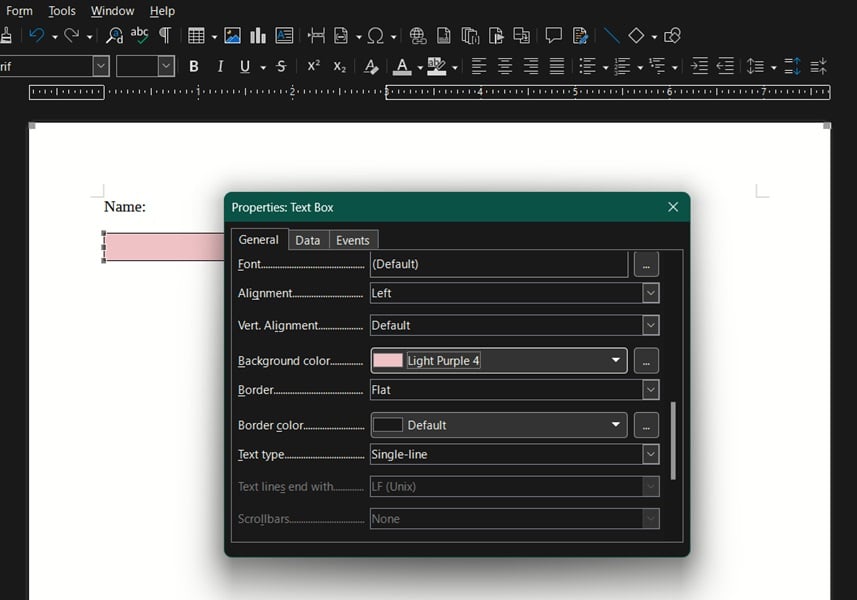Insert a comment
This screenshot has width=857, height=600.
554,36
